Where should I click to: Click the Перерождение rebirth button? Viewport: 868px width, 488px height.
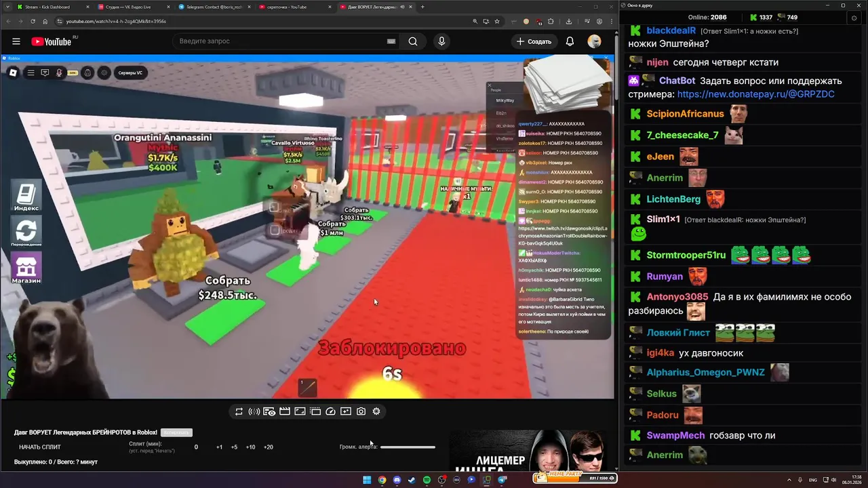coord(26,230)
